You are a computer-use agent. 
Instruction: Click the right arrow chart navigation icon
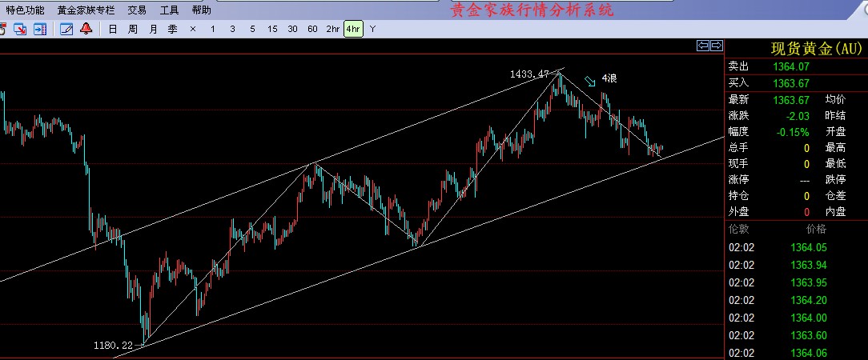(x=717, y=46)
